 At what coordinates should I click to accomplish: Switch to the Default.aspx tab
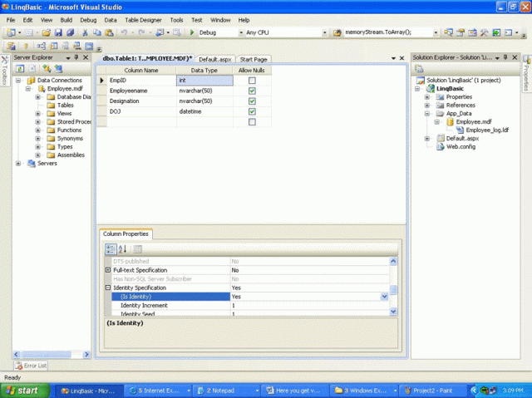click(x=214, y=60)
